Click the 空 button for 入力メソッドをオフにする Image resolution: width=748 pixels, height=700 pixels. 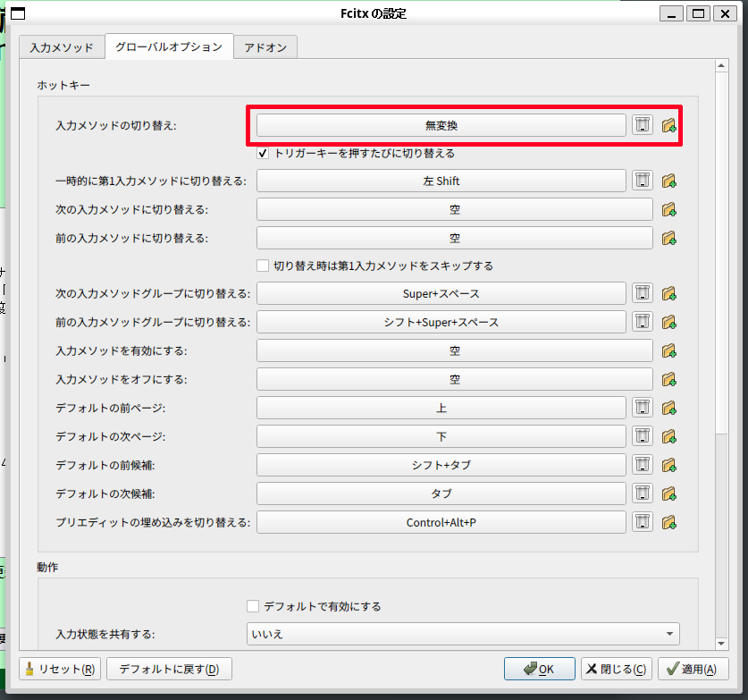455,379
